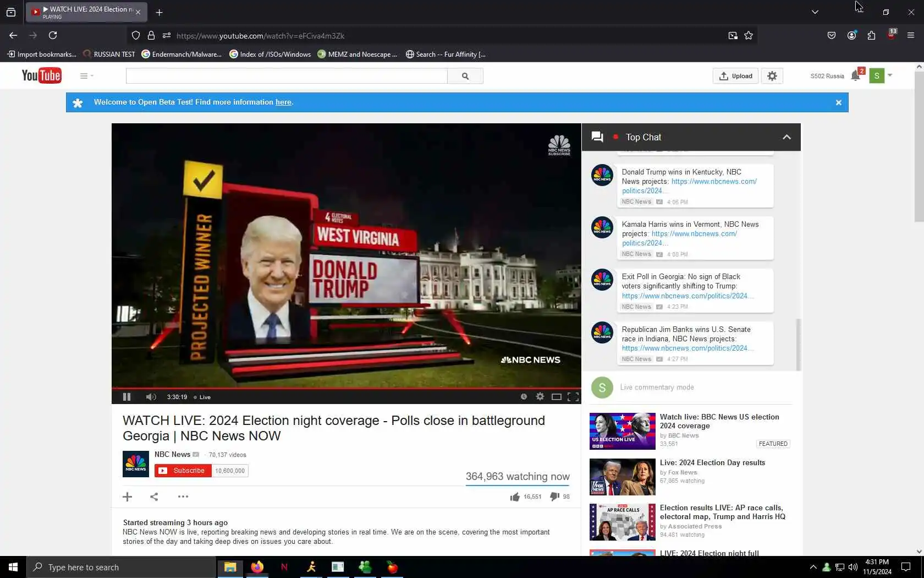The height and width of the screenshot is (578, 924).
Task: Open the list all tabs chevron
Action: pyautogui.click(x=815, y=12)
